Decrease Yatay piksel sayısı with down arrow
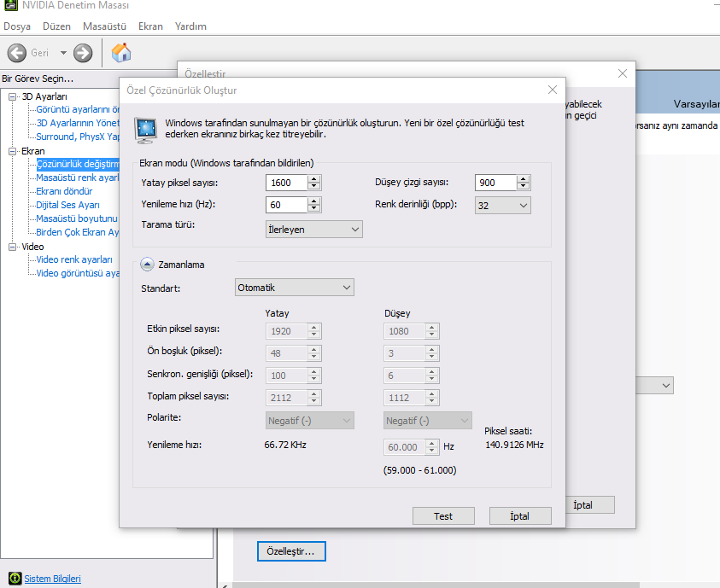 314,186
